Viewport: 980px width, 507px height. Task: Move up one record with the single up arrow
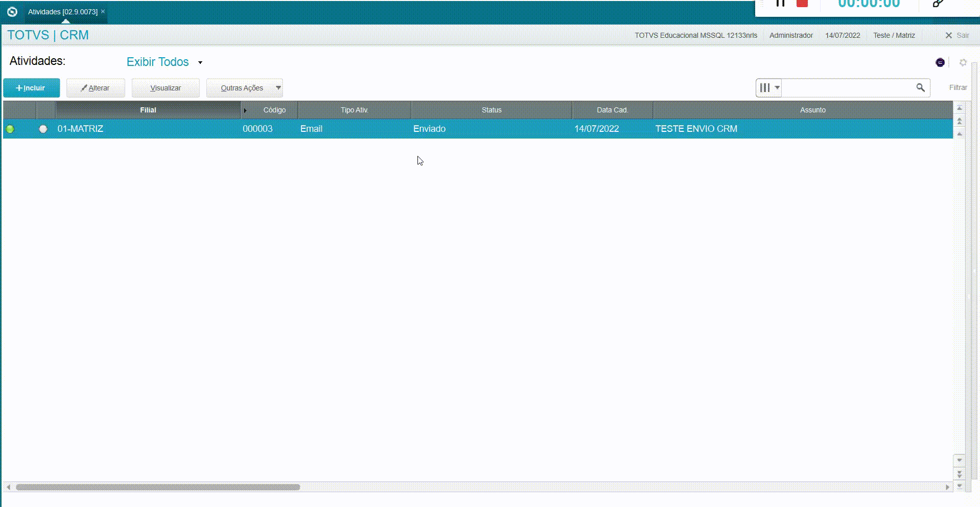pyautogui.click(x=960, y=134)
